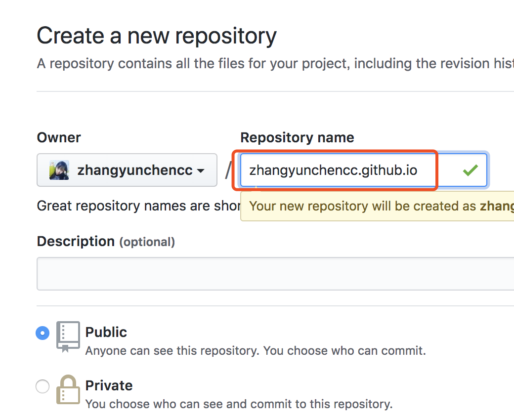Click the Private lock icon
514x420 pixels.
point(68,389)
